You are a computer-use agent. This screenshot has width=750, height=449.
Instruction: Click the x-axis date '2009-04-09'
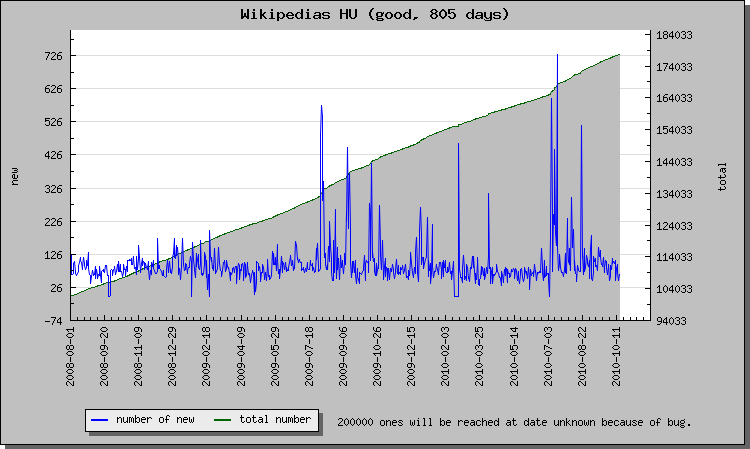click(241, 357)
